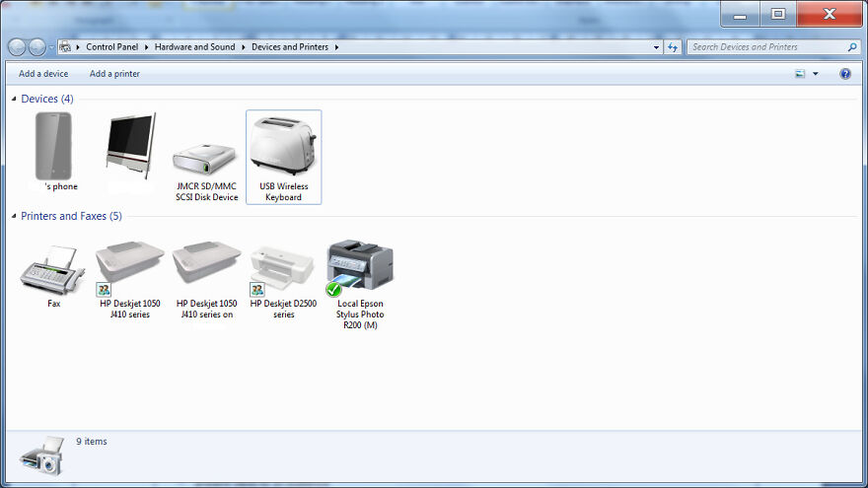Viewport: 868px width, 488px height.
Task: Expand the arrow after Hardware and Sound
Action: pos(243,47)
